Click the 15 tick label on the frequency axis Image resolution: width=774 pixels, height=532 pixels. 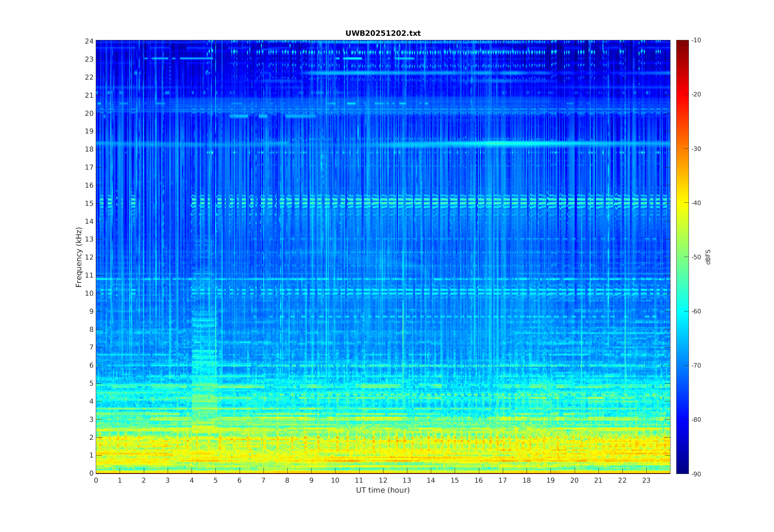pyautogui.click(x=89, y=203)
